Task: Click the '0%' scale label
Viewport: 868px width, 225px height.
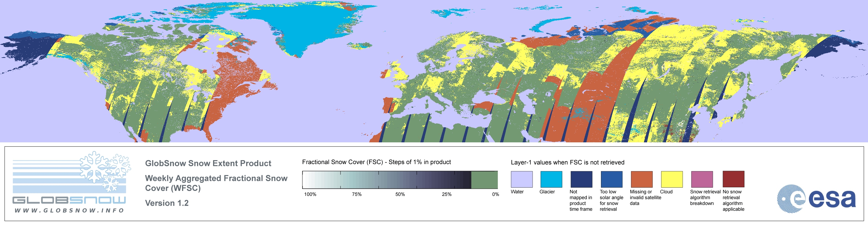Action: click(x=495, y=194)
